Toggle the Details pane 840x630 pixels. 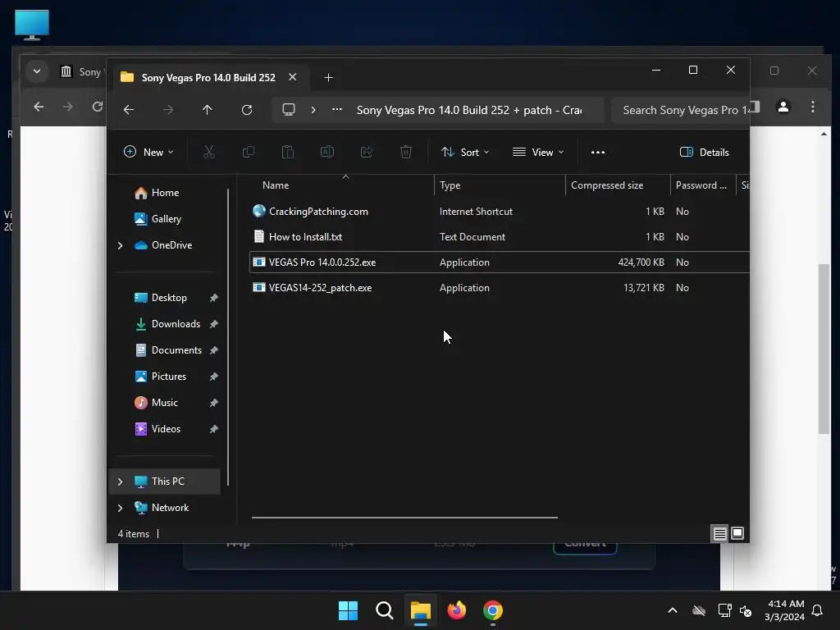[x=704, y=152]
